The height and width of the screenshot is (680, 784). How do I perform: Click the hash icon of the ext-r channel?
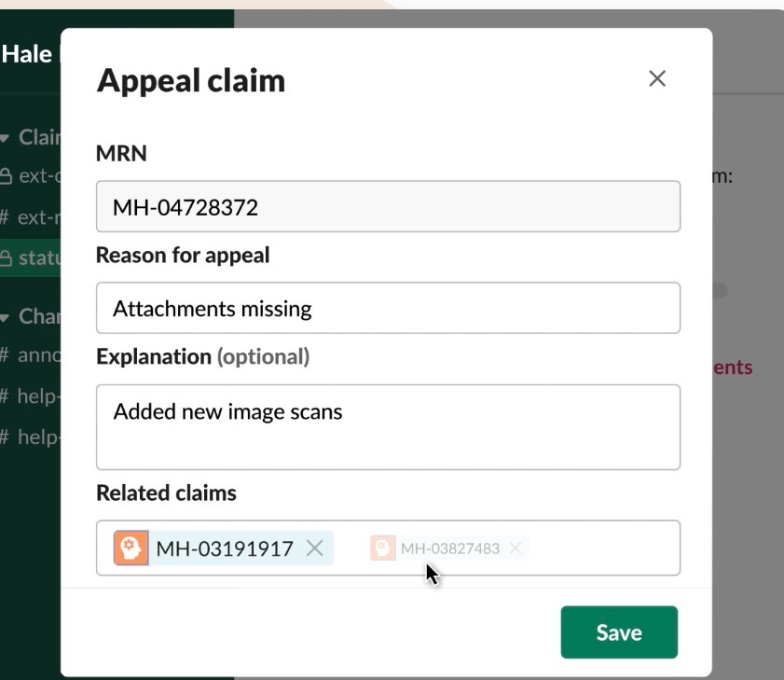pos(6,217)
